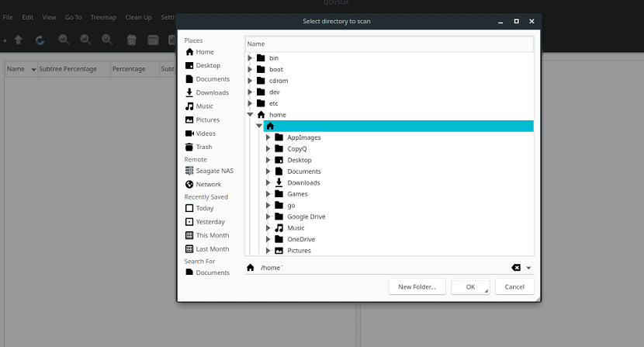Expand the bin folder

(250, 58)
